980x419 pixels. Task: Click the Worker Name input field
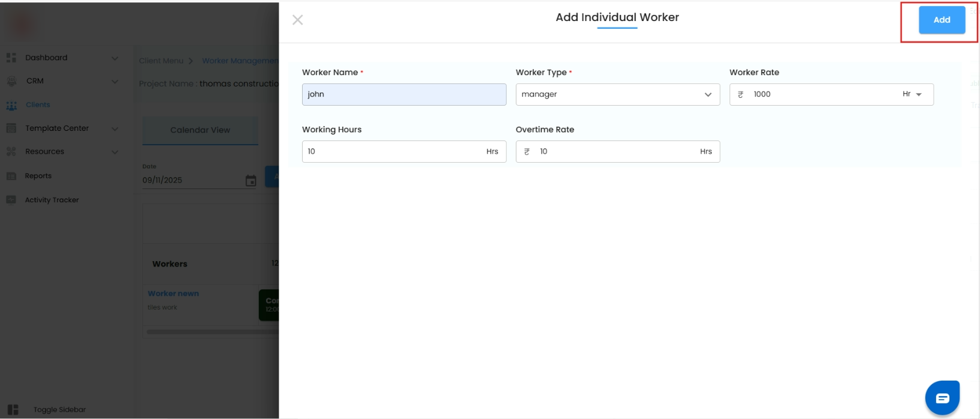(404, 94)
